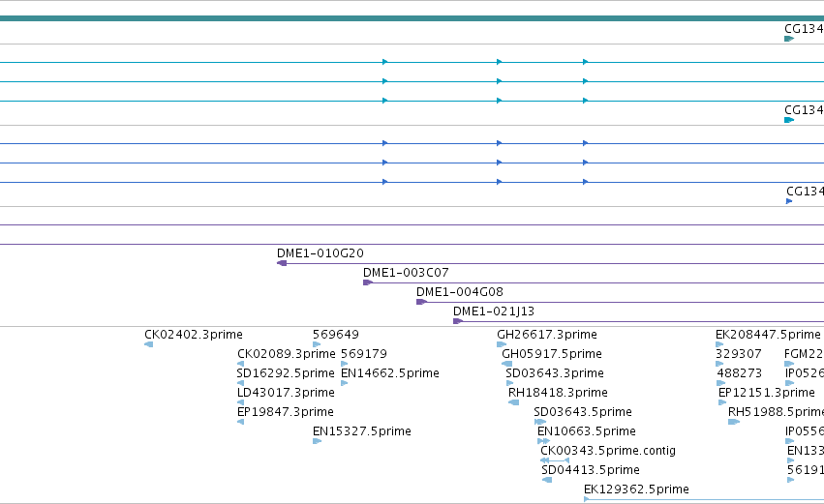Click the arrow glyph under 569649
The height and width of the screenshot is (504, 824).
[317, 344]
